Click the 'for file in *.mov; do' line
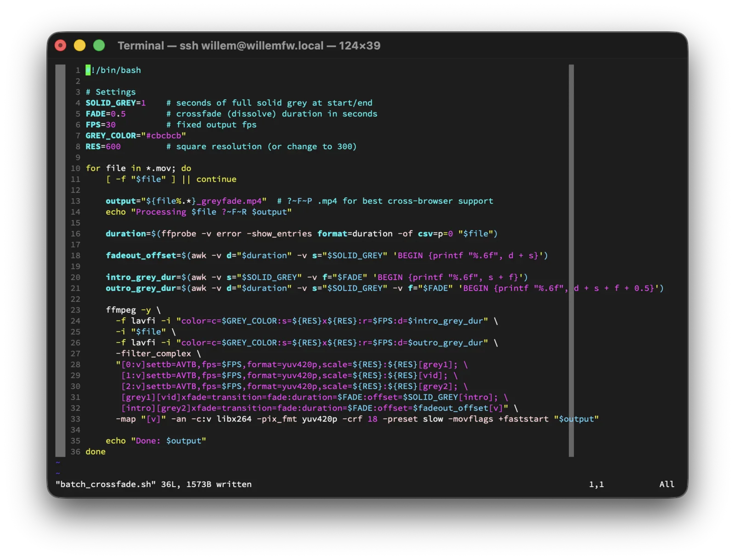 [x=139, y=168]
